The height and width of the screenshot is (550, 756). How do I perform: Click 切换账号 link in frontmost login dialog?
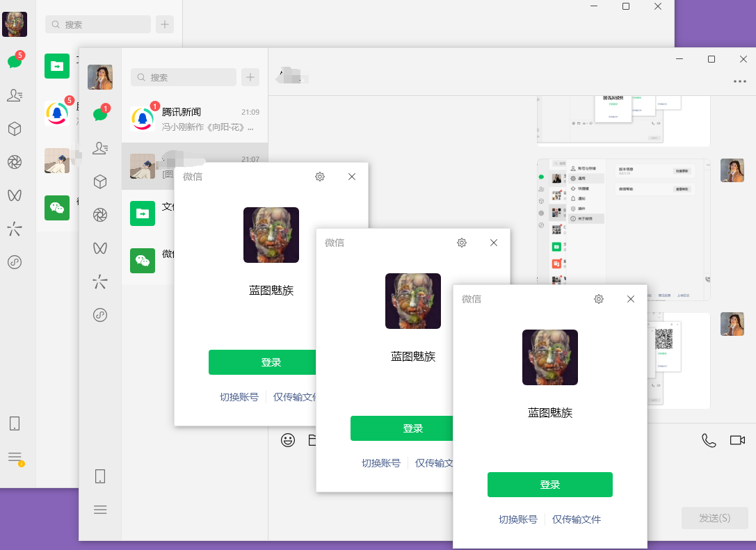[518, 519]
